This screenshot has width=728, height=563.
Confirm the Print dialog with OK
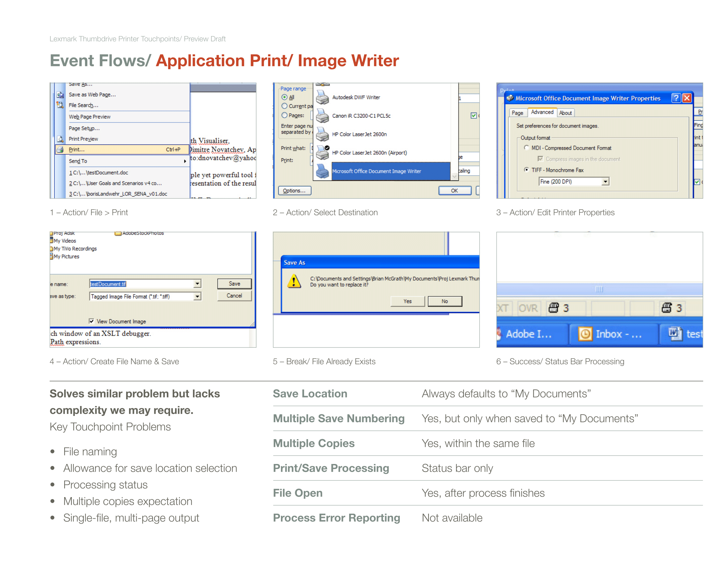tap(455, 191)
